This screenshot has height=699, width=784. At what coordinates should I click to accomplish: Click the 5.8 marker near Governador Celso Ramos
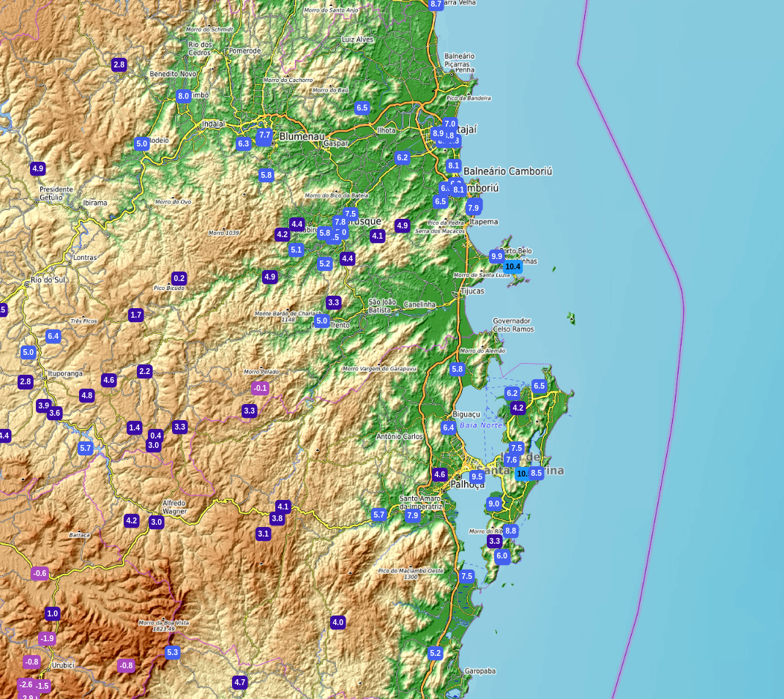coord(458,370)
